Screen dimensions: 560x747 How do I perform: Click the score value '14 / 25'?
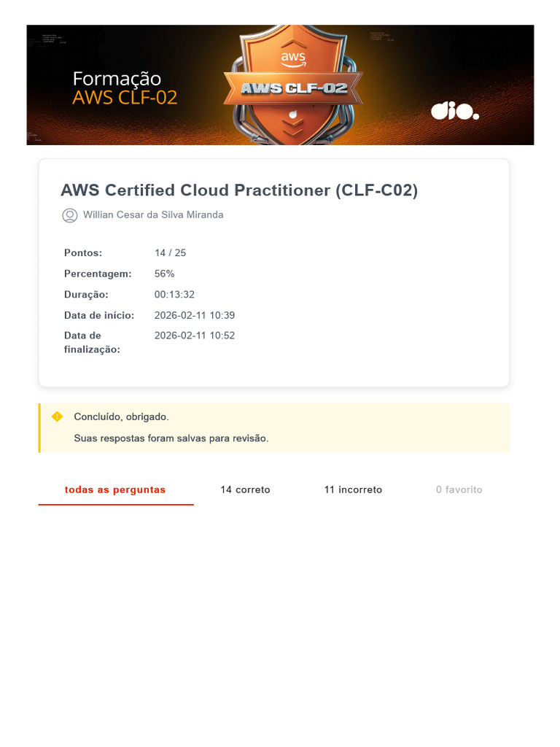pos(170,253)
